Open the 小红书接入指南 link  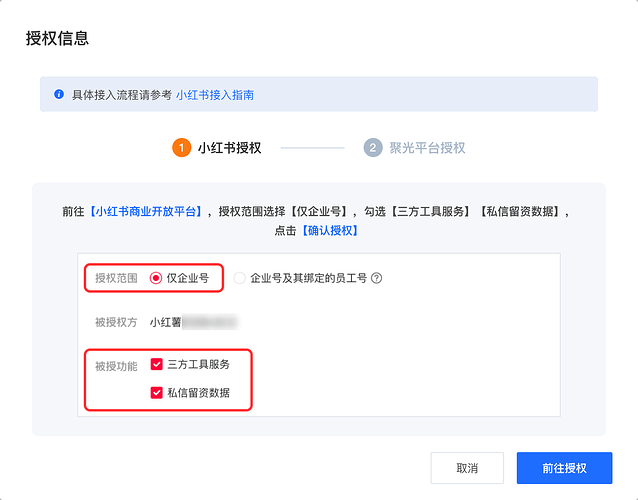point(215,95)
